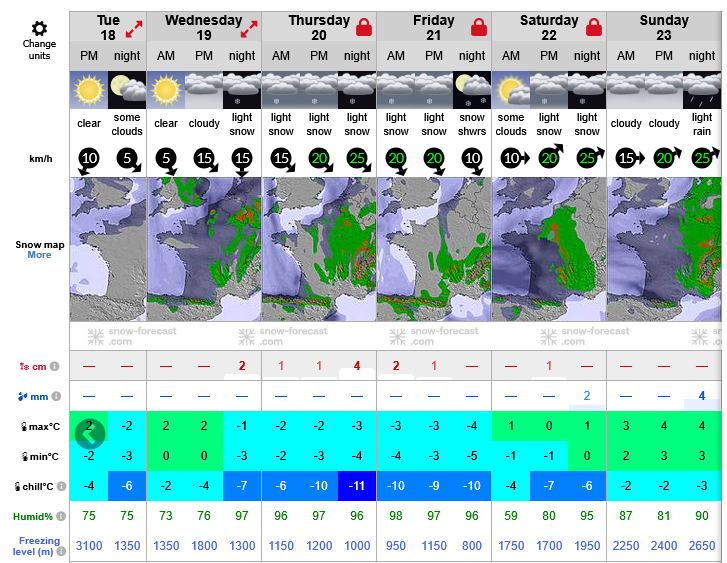Click Sunday night light rain icon
The height and width of the screenshot is (563, 727).
click(x=702, y=90)
